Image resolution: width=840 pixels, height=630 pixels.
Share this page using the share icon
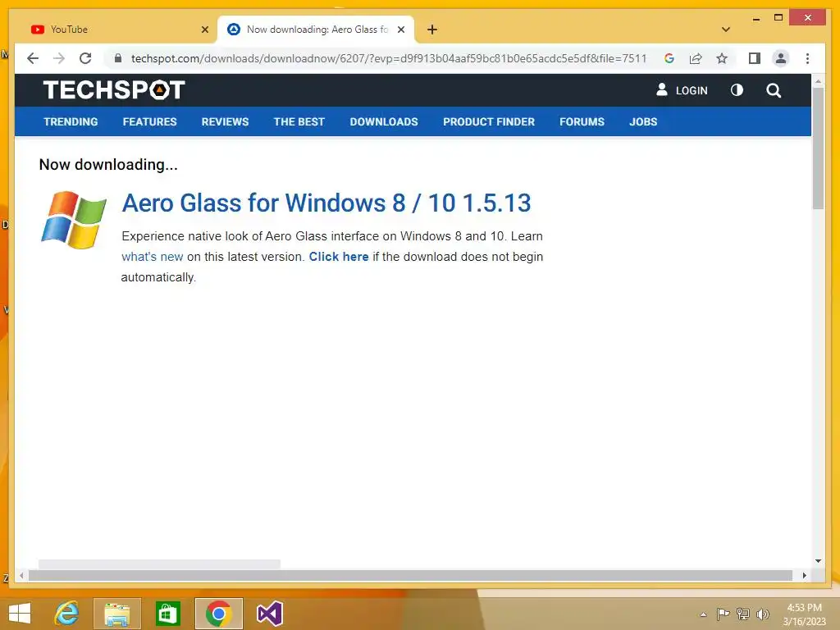click(x=696, y=58)
